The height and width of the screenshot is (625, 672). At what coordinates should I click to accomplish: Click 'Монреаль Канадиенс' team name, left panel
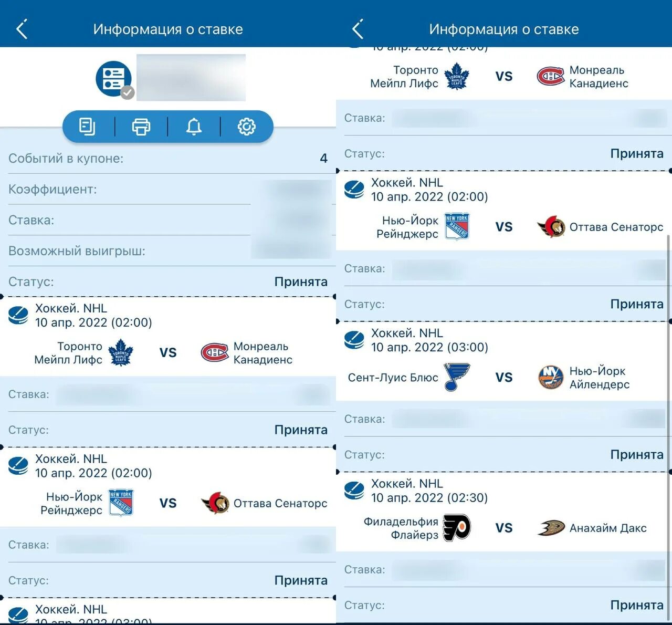pyautogui.click(x=263, y=353)
